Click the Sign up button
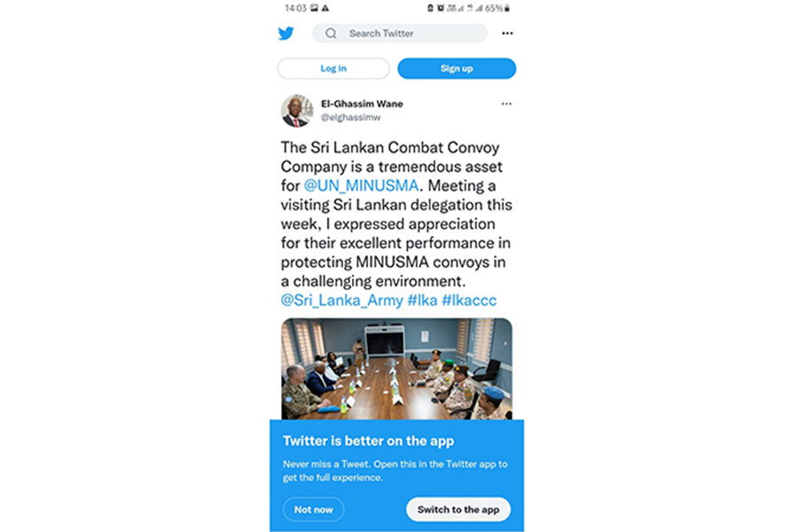 pos(457,68)
